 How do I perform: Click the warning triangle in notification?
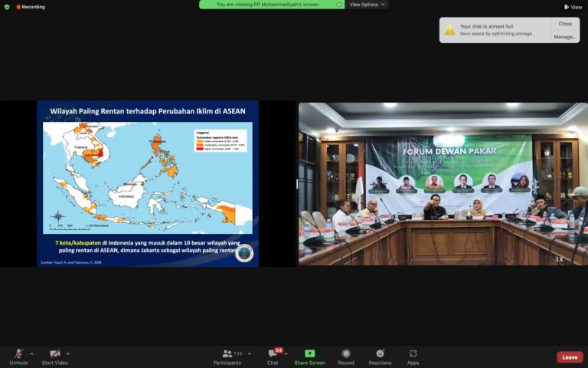[450, 30]
